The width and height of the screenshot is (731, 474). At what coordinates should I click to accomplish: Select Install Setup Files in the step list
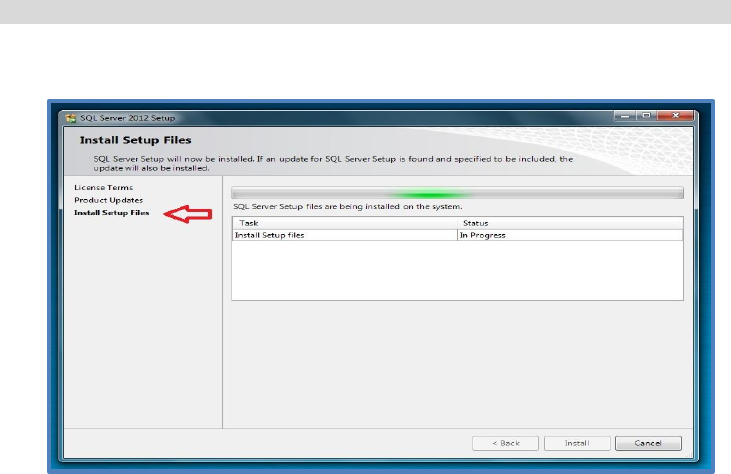pos(111,213)
